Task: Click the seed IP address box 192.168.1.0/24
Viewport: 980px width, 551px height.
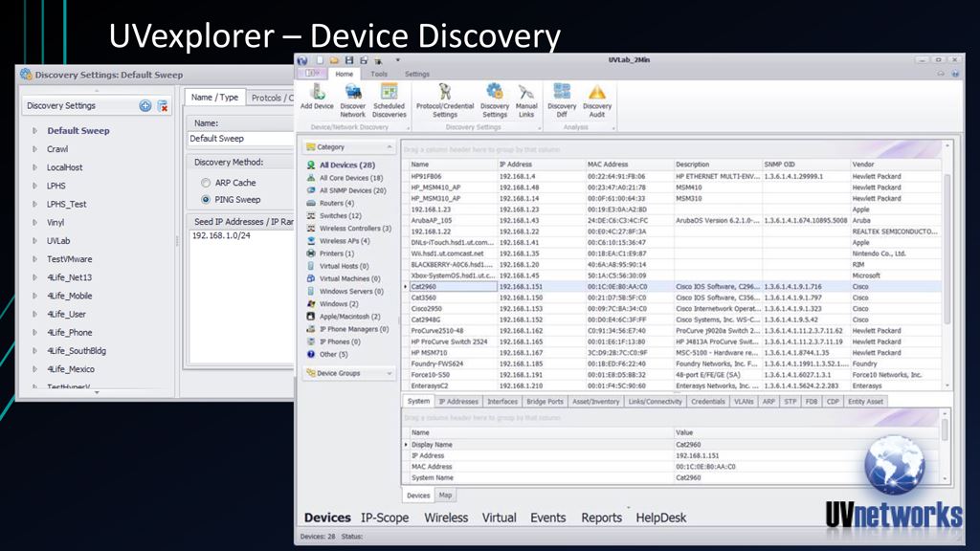Action: [x=241, y=297]
